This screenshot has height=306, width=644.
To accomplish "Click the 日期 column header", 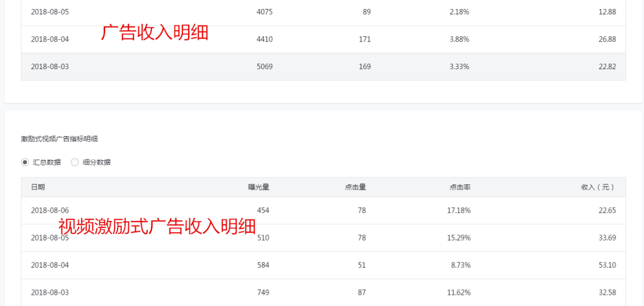I will tap(38, 187).
